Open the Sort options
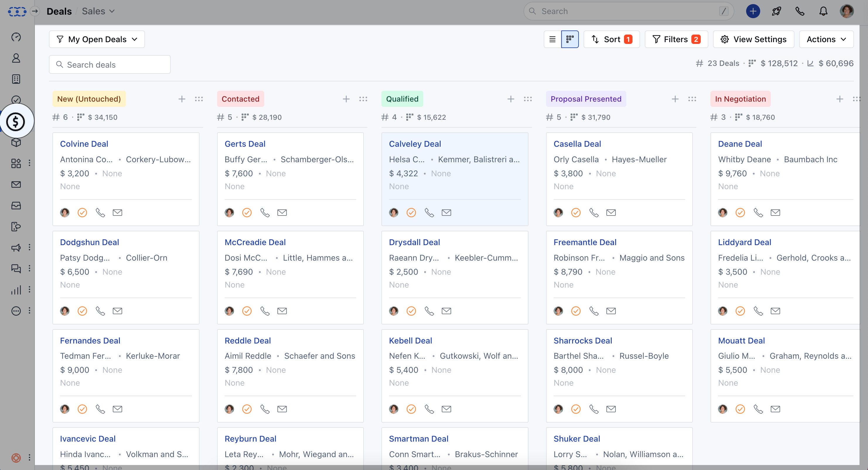Screen dimensions: 868x470 [x=611, y=40]
